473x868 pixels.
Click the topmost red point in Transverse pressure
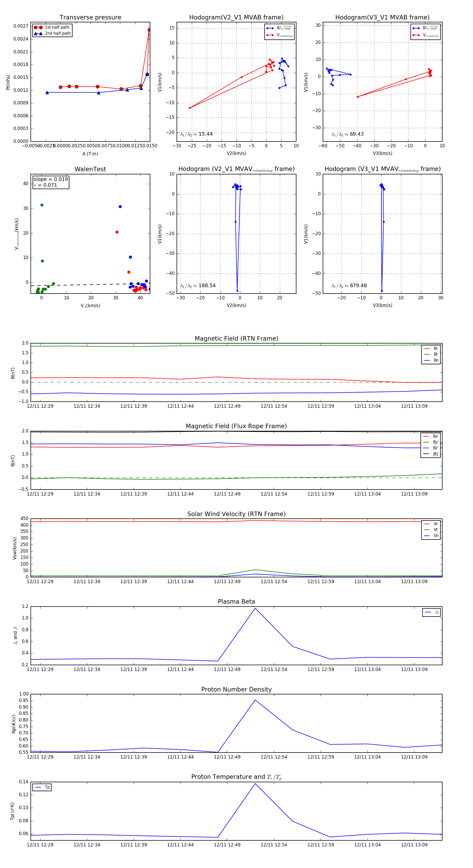coord(149,30)
